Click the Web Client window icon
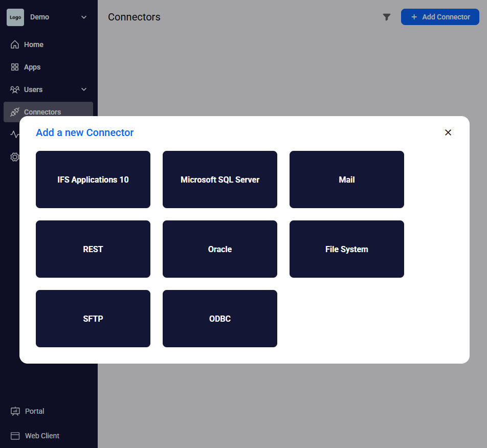Image resolution: width=487 pixels, height=448 pixels. point(15,436)
